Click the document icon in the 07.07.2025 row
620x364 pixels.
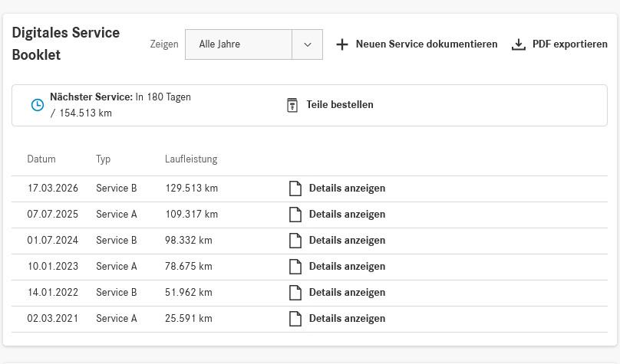point(295,215)
